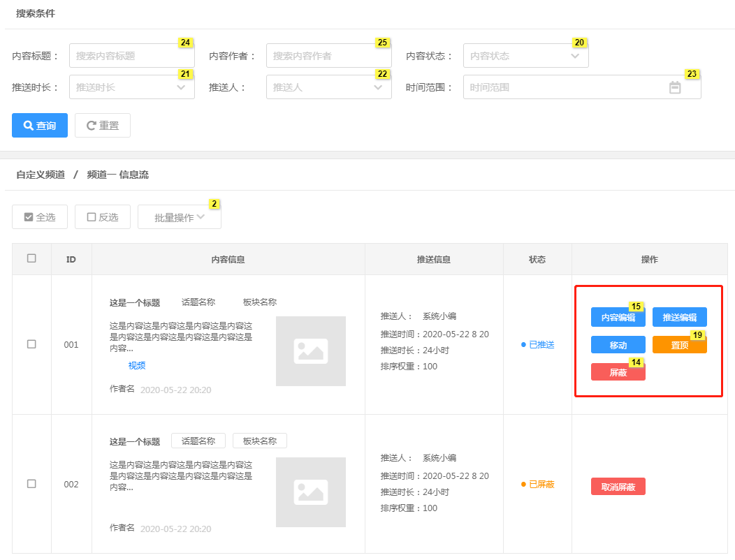
Task: Click the image placeholder in row 002
Action: [x=311, y=492]
